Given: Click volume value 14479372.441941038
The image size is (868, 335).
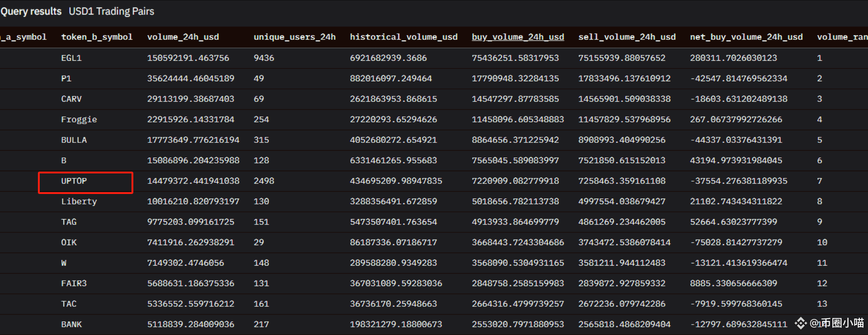Looking at the screenshot, I should pyautogui.click(x=193, y=181).
